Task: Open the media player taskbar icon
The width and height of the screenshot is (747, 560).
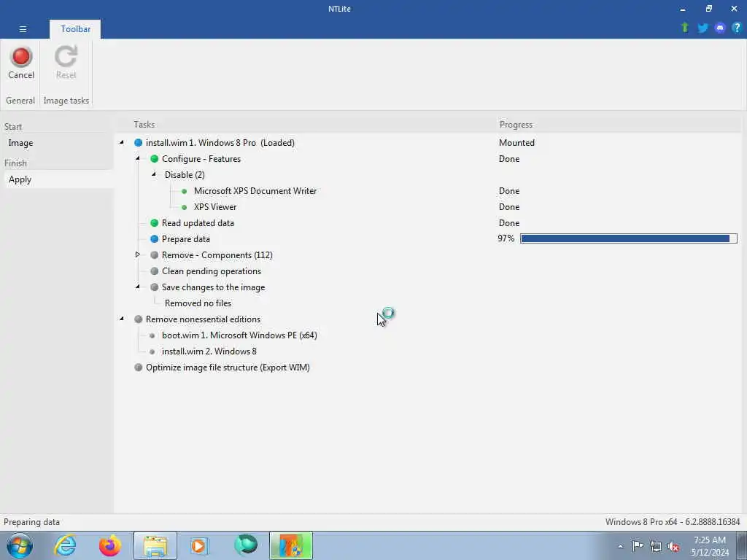Action: tap(199, 545)
